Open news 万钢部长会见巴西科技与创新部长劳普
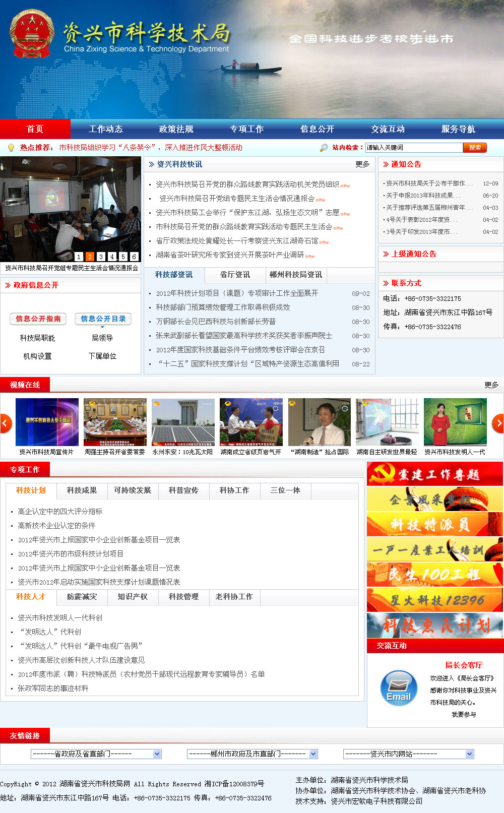The width and height of the screenshot is (504, 813). click(x=216, y=322)
